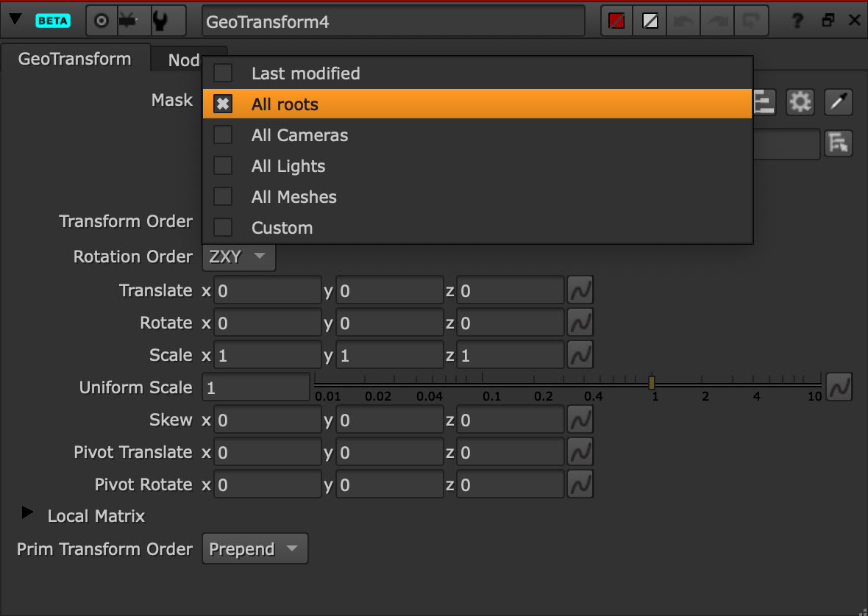868x616 pixels.
Task: Enable the Last modified checkbox
Action: (x=223, y=74)
